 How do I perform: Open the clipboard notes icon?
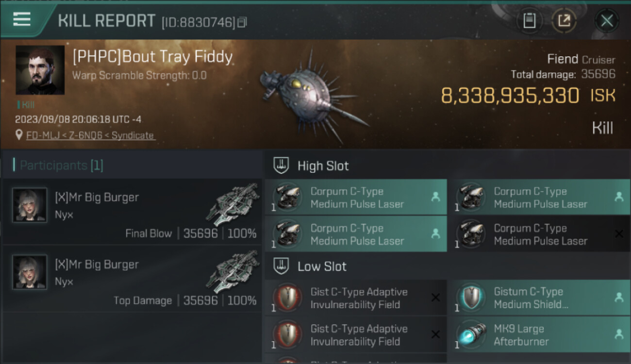coord(529,21)
